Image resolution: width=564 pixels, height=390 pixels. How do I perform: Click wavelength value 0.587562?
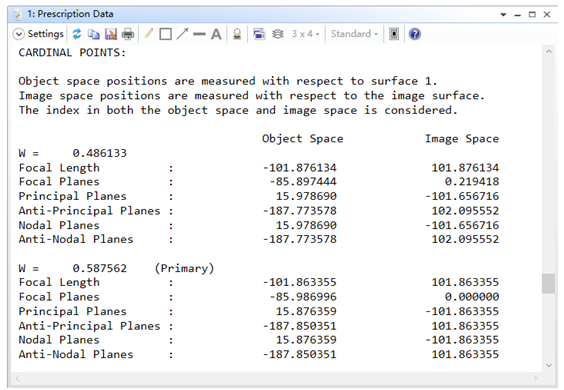point(100,268)
